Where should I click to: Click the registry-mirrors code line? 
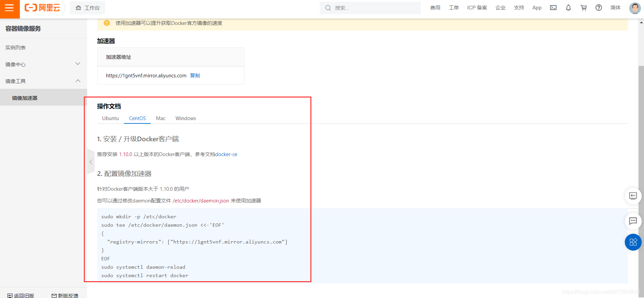click(197, 242)
